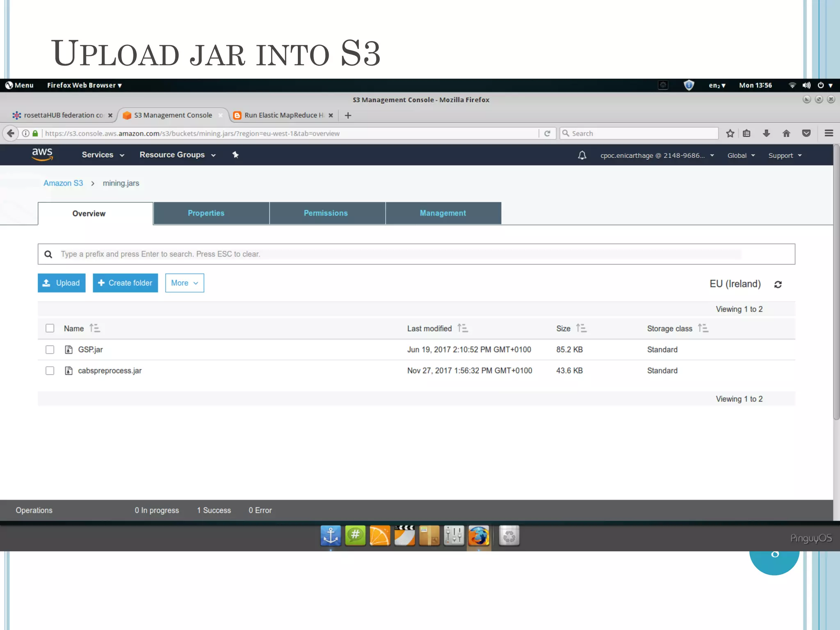
Task: Open the Menu button in top panel
Action: [19, 85]
